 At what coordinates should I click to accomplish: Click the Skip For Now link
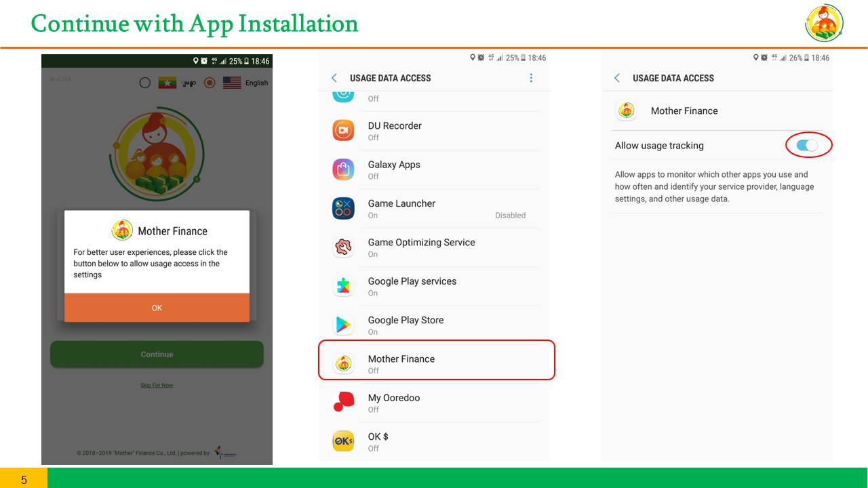click(x=157, y=385)
